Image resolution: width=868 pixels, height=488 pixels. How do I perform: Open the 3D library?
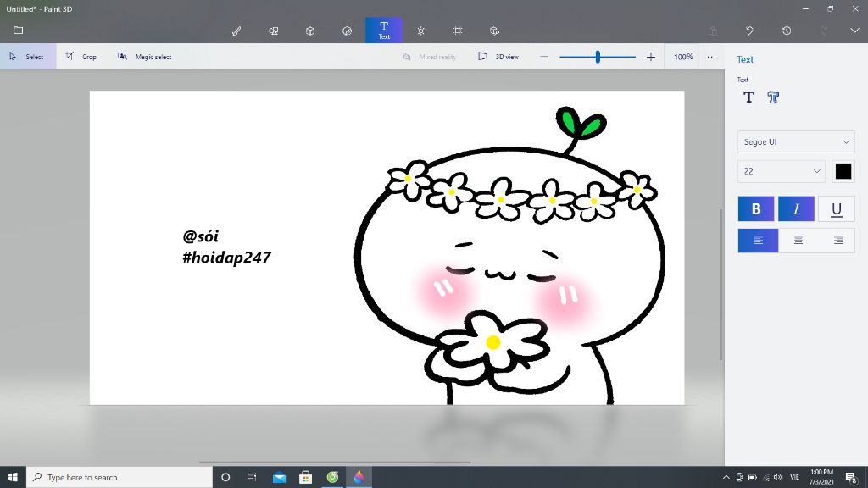click(x=494, y=30)
